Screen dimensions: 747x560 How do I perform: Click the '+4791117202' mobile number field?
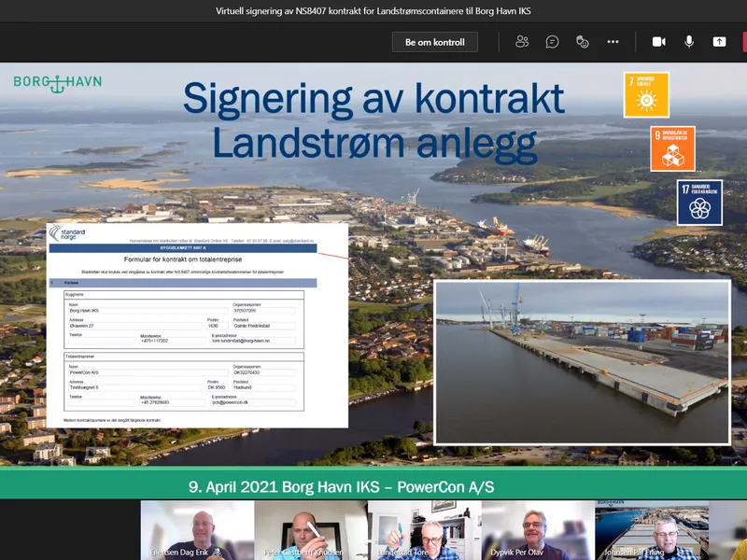(173, 341)
